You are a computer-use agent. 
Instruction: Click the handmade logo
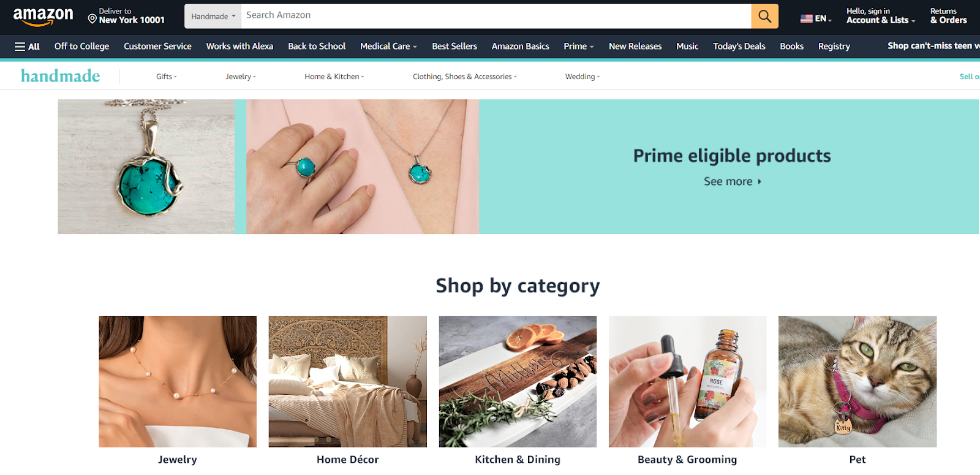(61, 76)
